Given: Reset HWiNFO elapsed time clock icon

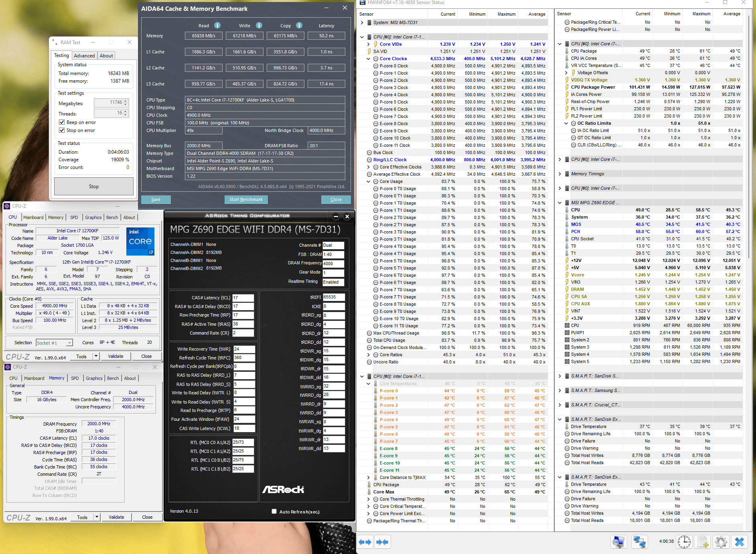Looking at the screenshot, I should point(684,542).
